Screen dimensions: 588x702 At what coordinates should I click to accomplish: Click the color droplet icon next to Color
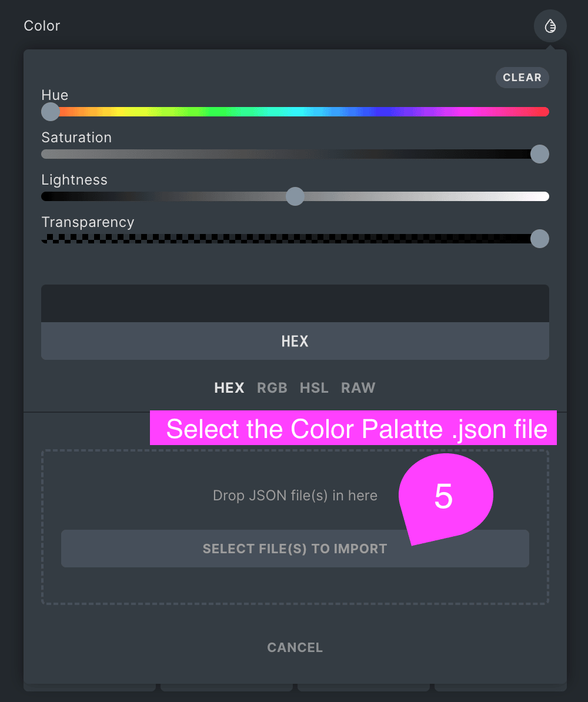click(x=550, y=26)
